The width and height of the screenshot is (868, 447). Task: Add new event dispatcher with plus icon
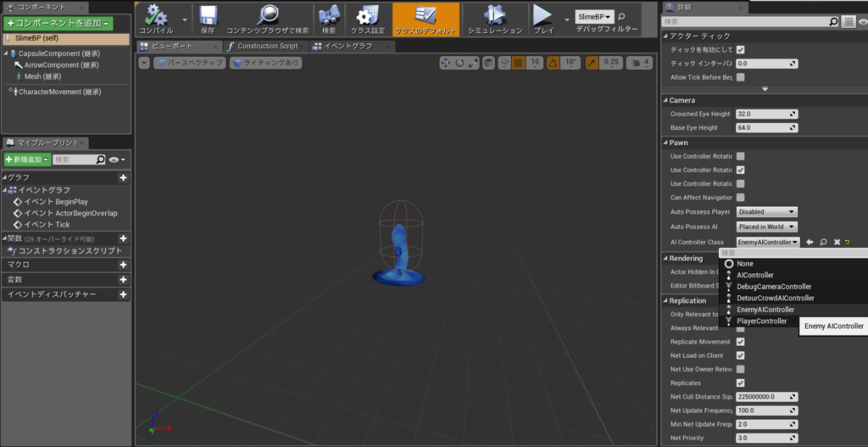[x=124, y=294]
